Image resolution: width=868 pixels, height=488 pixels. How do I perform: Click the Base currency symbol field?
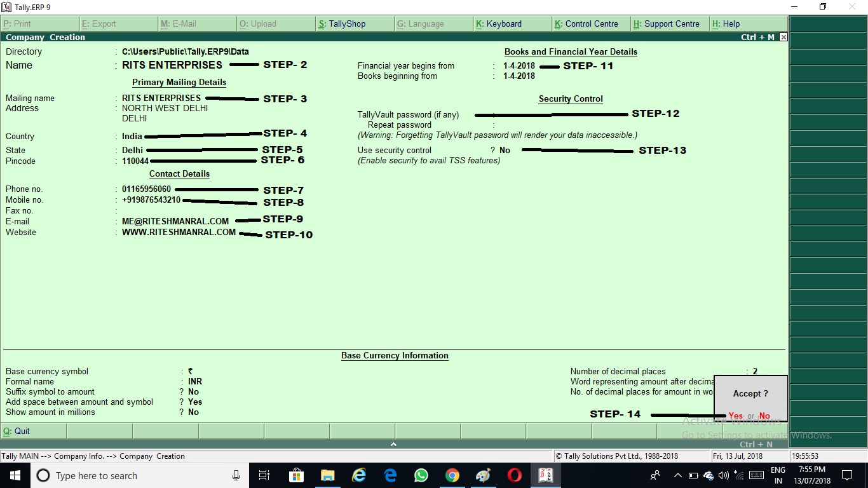point(191,372)
